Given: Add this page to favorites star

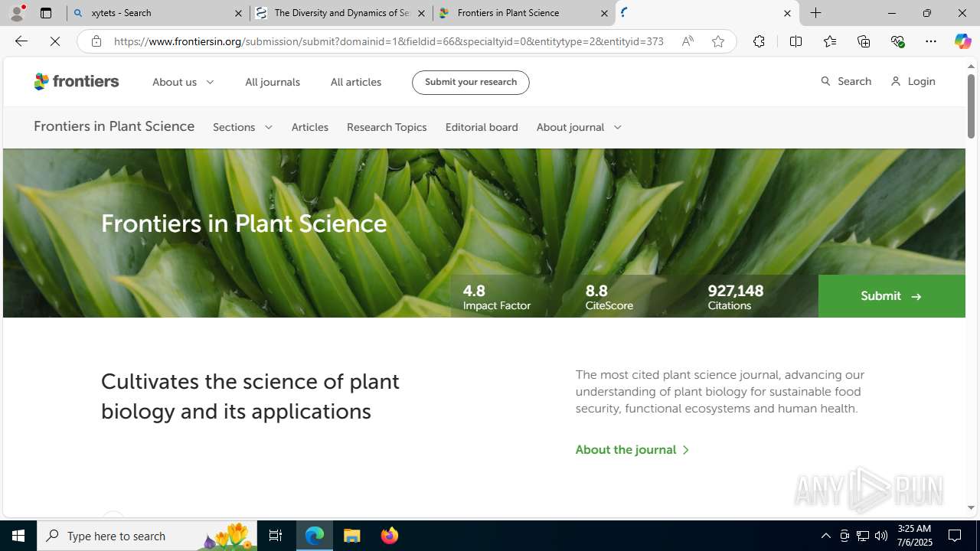Looking at the screenshot, I should tap(717, 41).
